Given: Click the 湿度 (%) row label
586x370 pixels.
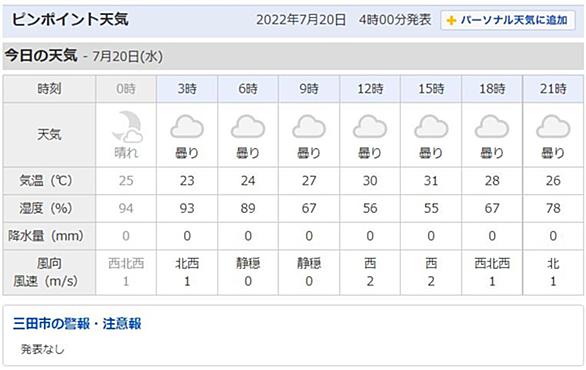Looking at the screenshot, I should (x=46, y=208).
